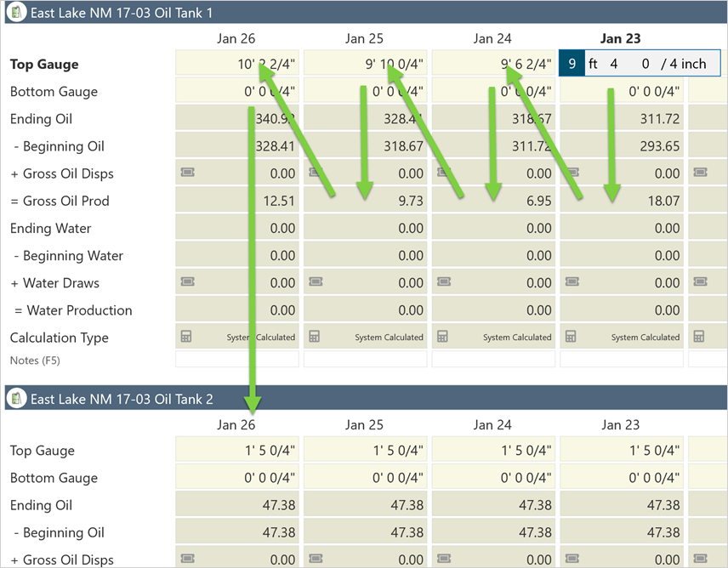Click Jan 24 Calculation Type calculator icon

[x=443, y=337]
